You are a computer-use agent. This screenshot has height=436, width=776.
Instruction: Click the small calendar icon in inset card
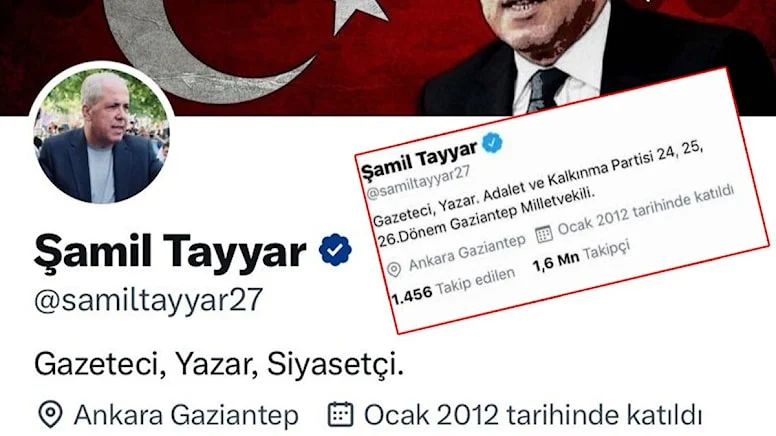tap(543, 234)
